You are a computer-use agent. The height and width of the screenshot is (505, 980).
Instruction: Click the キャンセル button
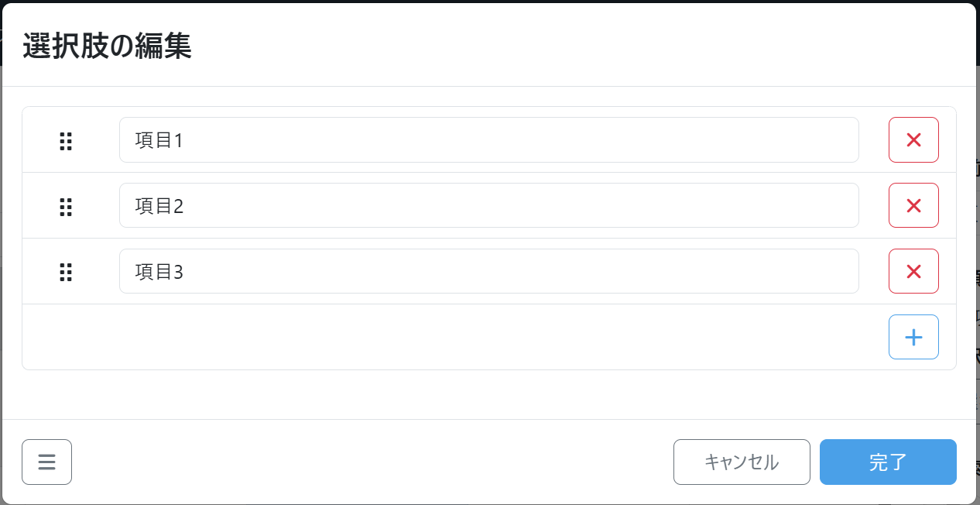click(742, 462)
